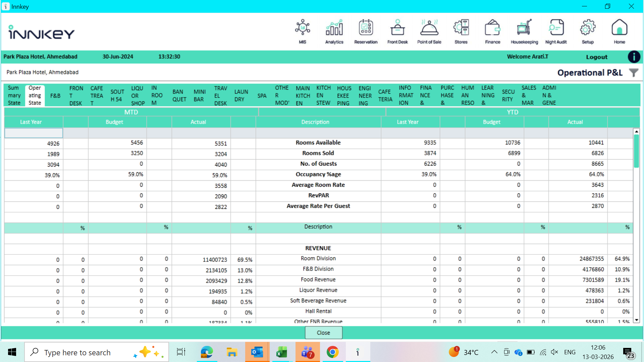This screenshot has width=644, height=362.
Task: Open Google Chrome from taskbar
Action: (x=332, y=352)
